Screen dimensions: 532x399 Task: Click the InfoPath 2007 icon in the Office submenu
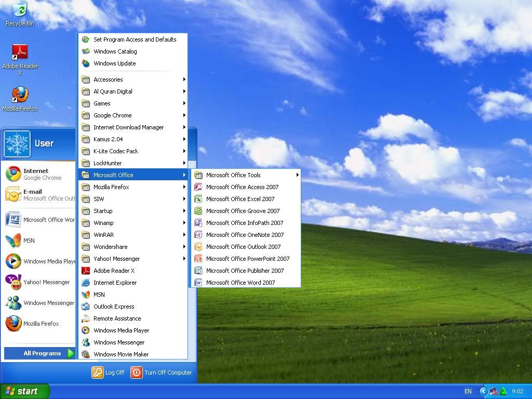tap(198, 222)
